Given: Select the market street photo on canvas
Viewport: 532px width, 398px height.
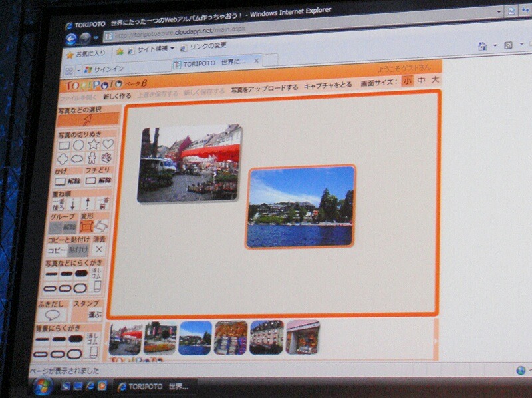Looking at the screenshot, I should 190,164.
